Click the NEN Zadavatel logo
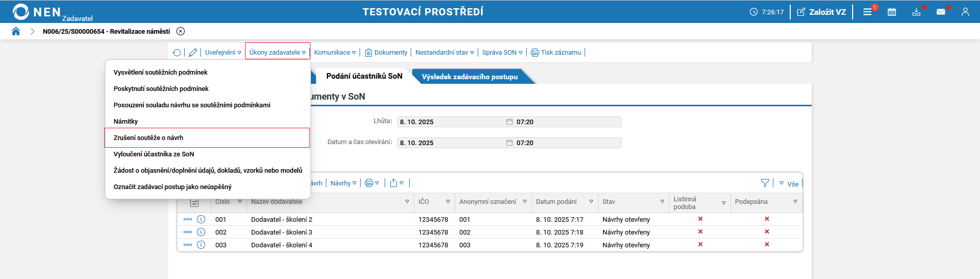 (52, 12)
